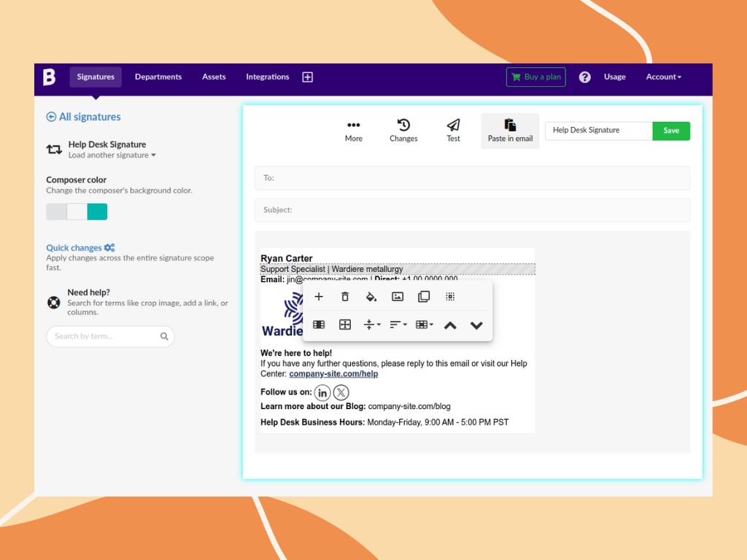Screen dimensions: 747x560
Task: Save the Help Desk Signature
Action: tap(670, 131)
